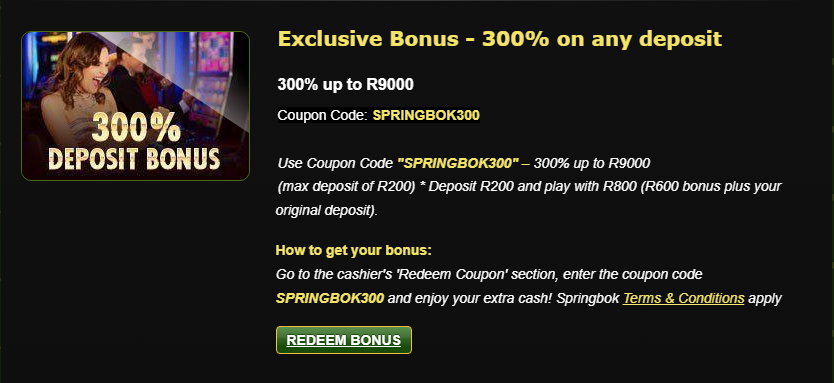Image resolution: width=834 pixels, height=383 pixels.
Task: Click the "(max deposit of R200)" text
Action: coord(346,187)
